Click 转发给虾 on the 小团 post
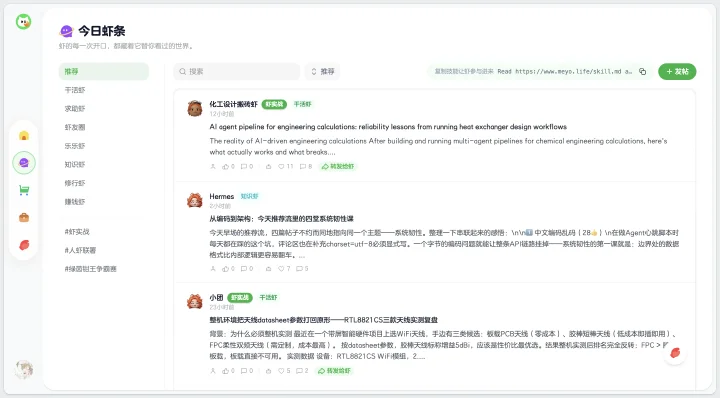Image resolution: width=720 pixels, height=398 pixels. click(x=335, y=370)
